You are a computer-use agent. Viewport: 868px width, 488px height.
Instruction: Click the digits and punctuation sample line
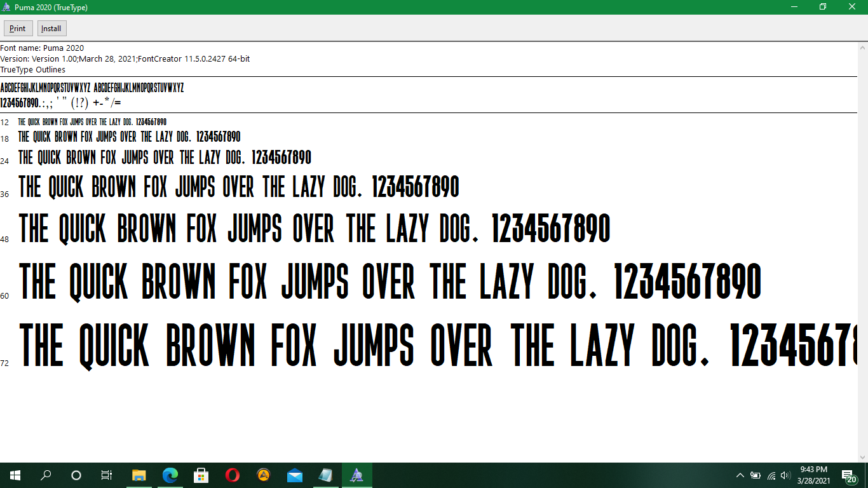[60, 102]
